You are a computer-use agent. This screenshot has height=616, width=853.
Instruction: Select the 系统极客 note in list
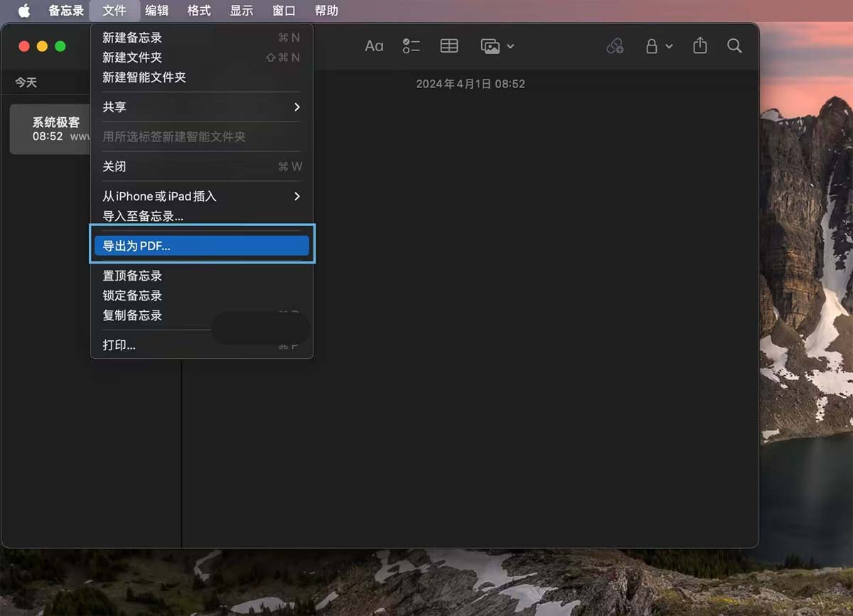click(x=51, y=129)
